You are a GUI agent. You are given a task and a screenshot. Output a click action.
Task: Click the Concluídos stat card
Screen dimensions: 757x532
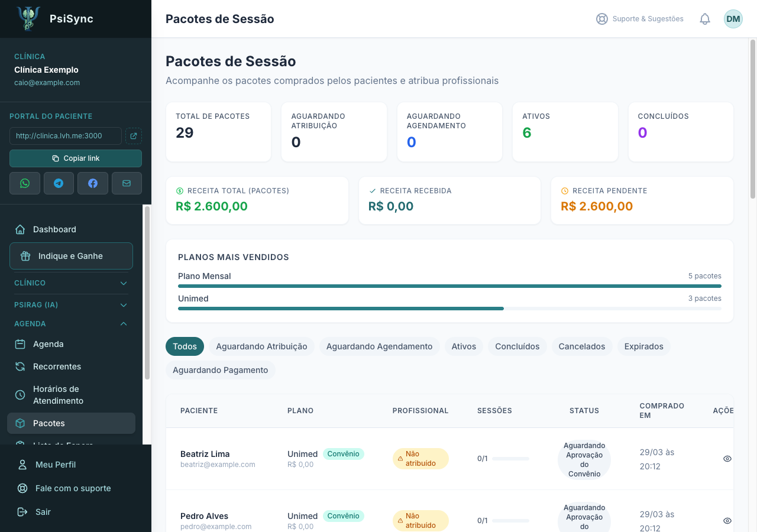pos(681,132)
